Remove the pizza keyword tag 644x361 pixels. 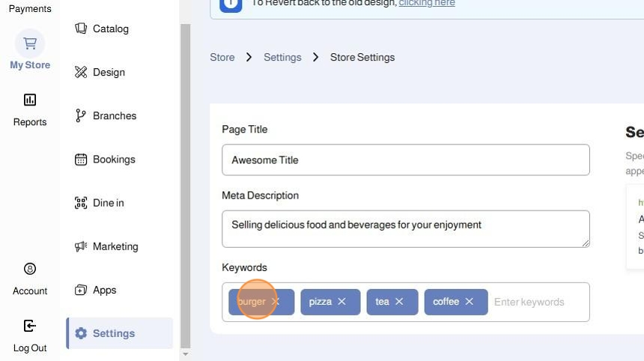click(342, 302)
